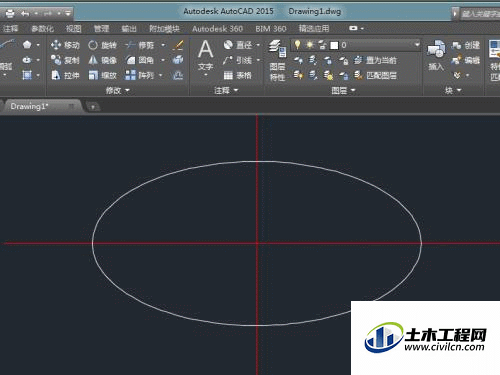Click the Offset icon in Modify panel

[x=177, y=76]
